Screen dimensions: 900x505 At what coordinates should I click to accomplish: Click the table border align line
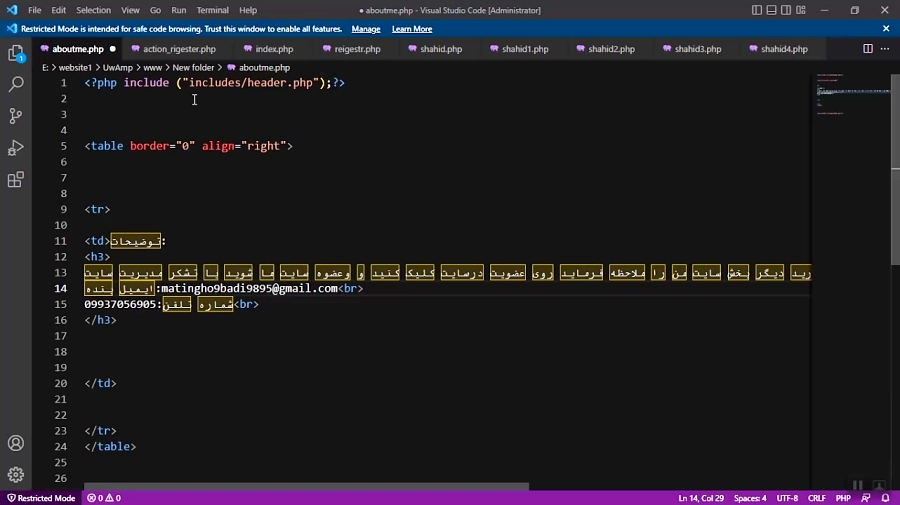(188, 146)
